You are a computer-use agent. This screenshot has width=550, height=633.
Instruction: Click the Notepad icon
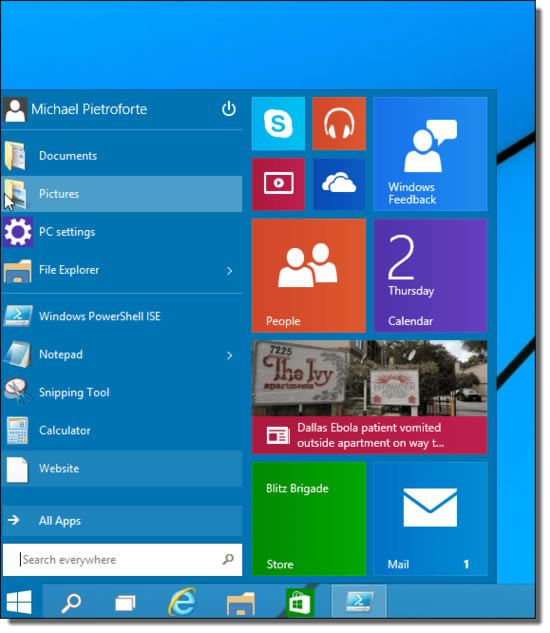17,354
